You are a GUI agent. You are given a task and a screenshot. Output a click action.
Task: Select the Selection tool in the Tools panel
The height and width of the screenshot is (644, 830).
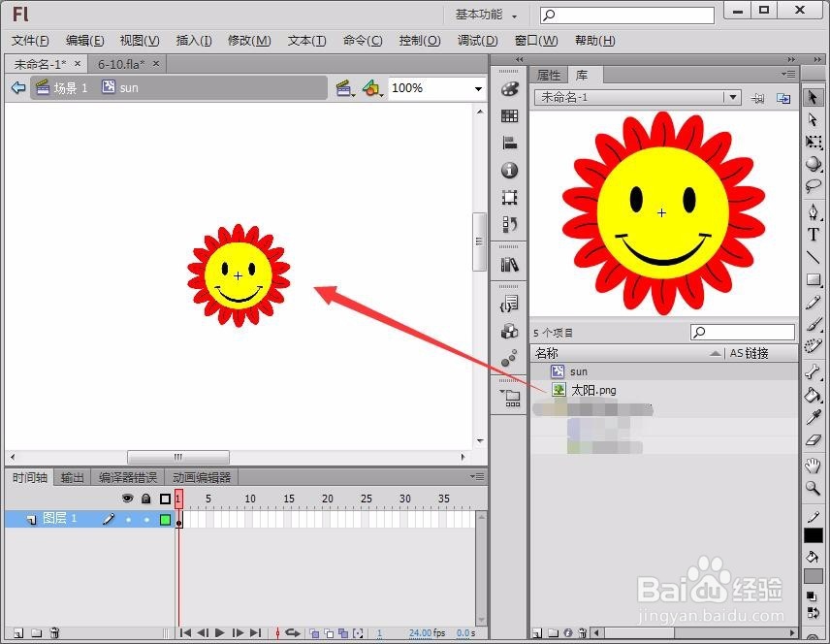pos(814,96)
